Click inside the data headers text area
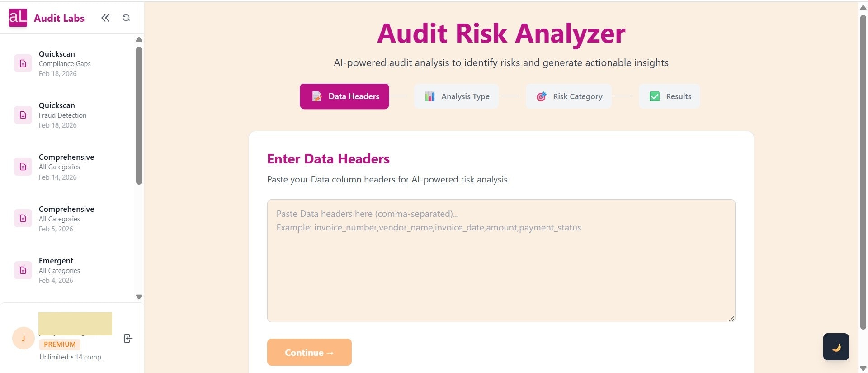Screen dimensions: 868x373 (x=501, y=260)
